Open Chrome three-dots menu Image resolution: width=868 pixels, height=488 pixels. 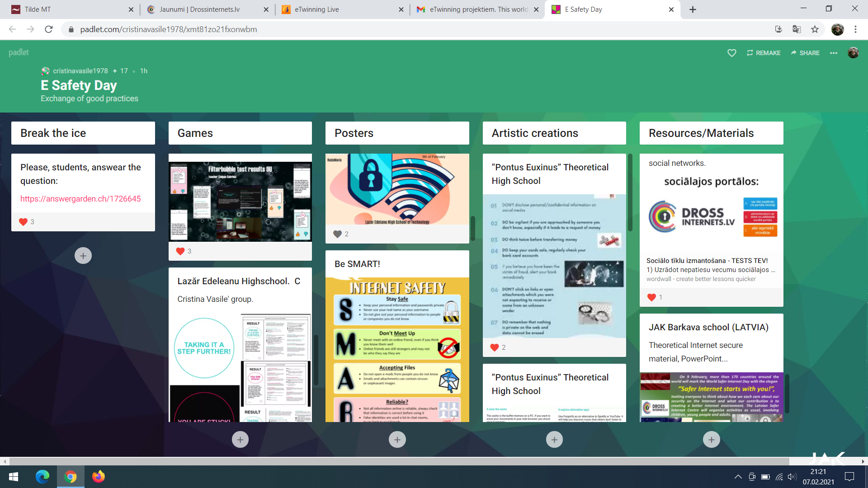855,29
